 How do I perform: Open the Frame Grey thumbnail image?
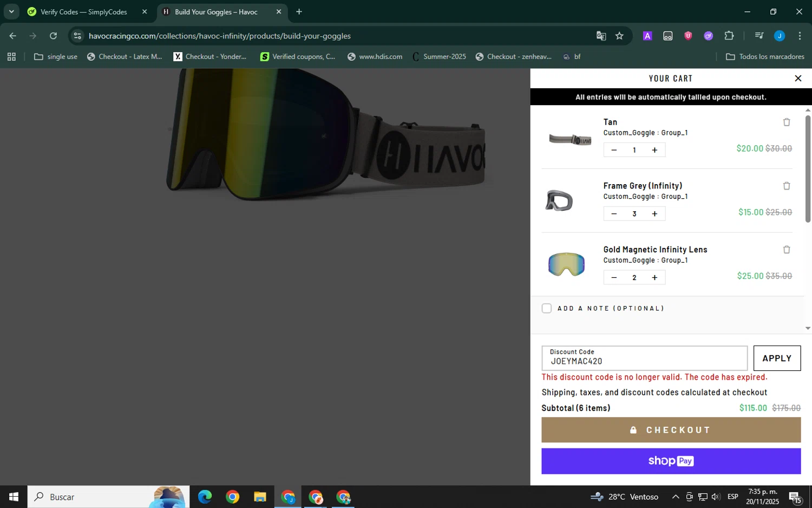[x=559, y=201]
